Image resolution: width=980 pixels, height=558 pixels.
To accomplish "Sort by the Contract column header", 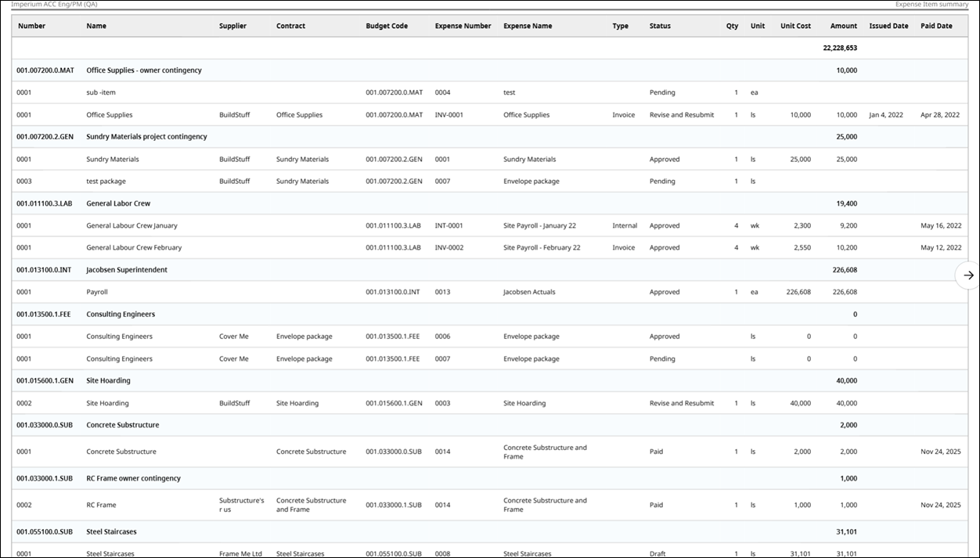I will point(290,26).
